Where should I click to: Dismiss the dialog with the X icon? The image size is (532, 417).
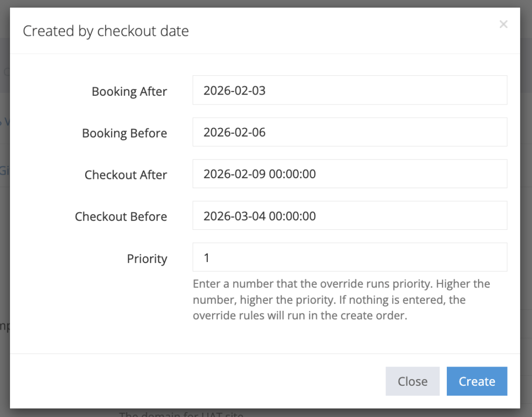click(x=503, y=24)
